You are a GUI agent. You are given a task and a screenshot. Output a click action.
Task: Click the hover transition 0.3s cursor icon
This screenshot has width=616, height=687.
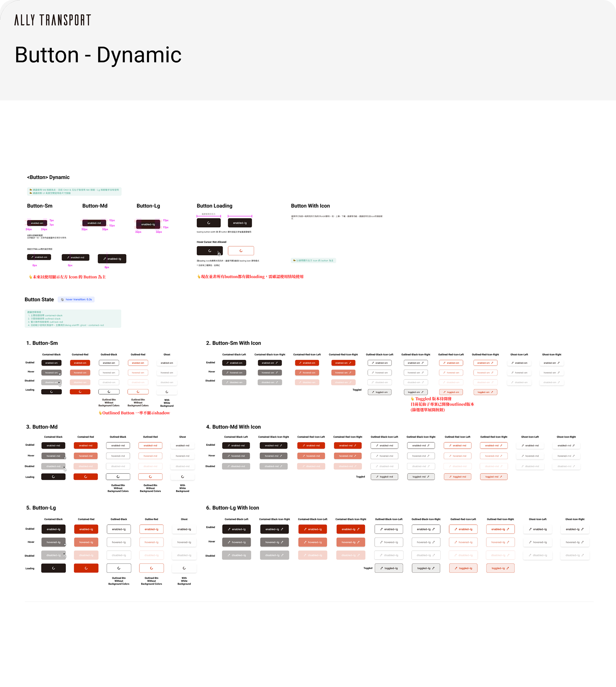click(x=62, y=300)
